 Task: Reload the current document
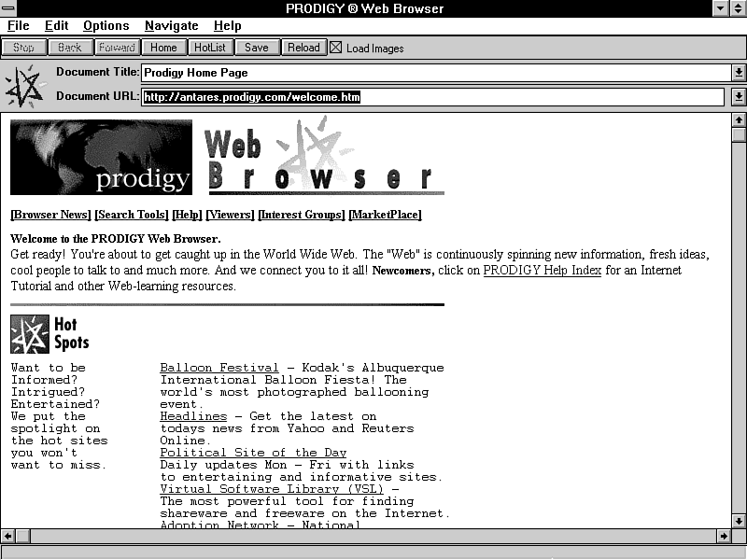(x=303, y=48)
